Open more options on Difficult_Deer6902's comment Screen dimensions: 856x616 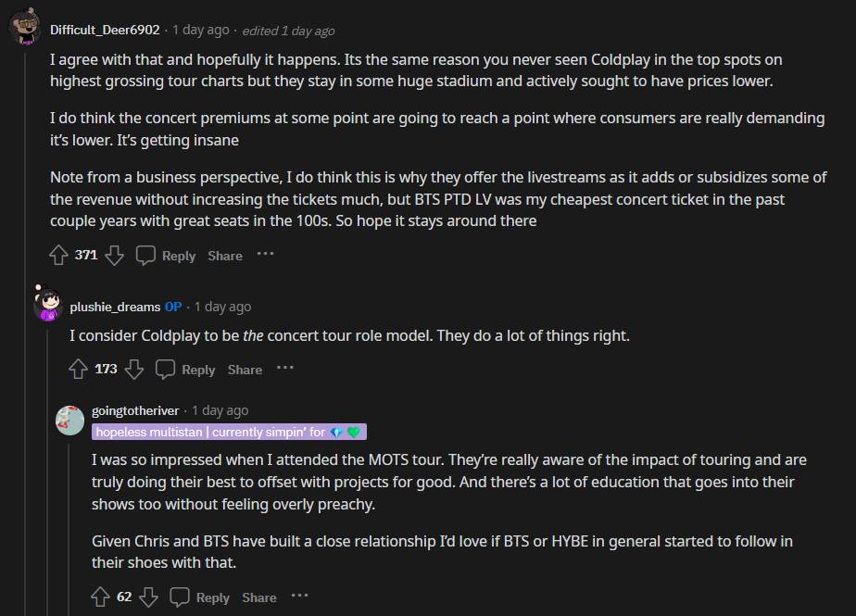pos(266,254)
